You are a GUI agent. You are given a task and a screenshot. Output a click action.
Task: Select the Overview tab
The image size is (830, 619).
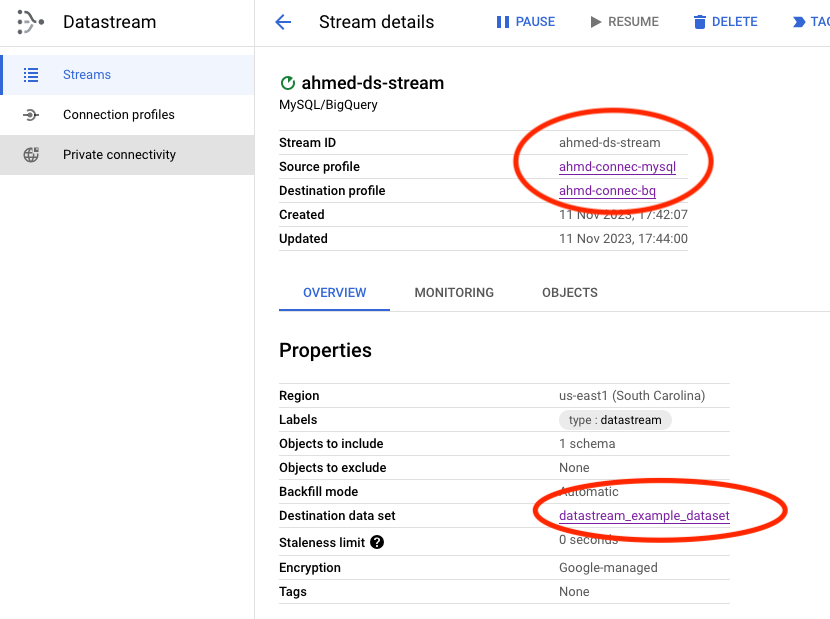point(334,293)
